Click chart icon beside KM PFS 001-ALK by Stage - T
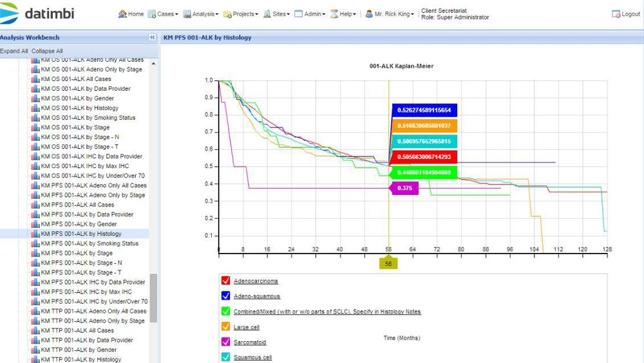Image resolution: width=644 pixels, height=363 pixels. [35, 272]
